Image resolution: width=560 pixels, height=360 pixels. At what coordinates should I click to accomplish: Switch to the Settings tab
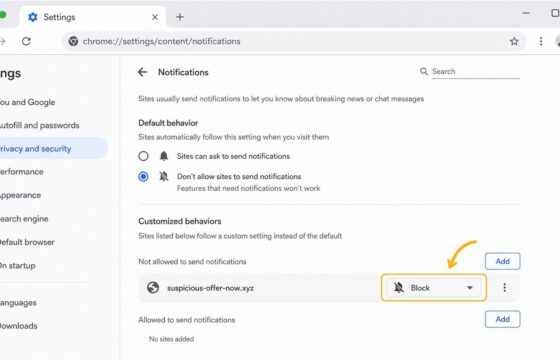(91, 17)
